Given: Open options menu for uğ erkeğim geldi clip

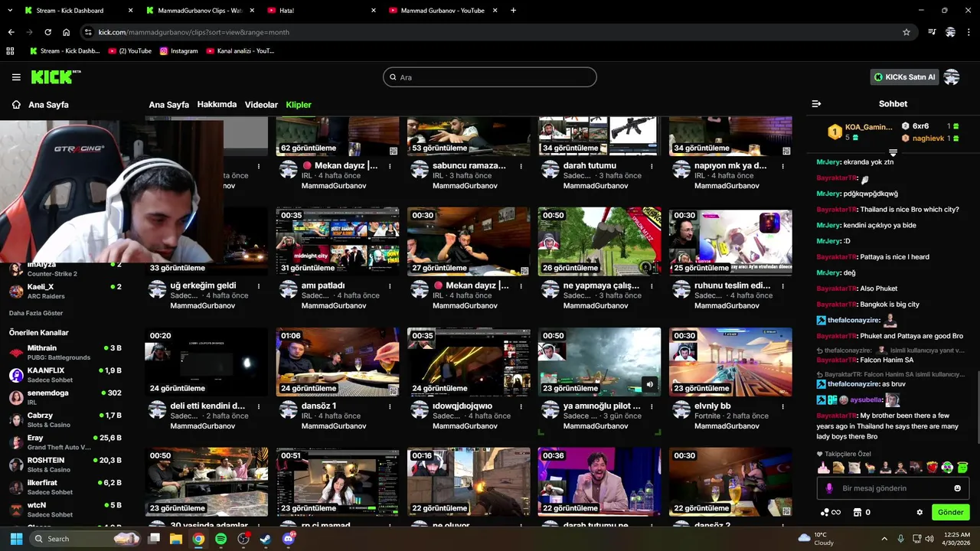Looking at the screenshot, I should (259, 286).
